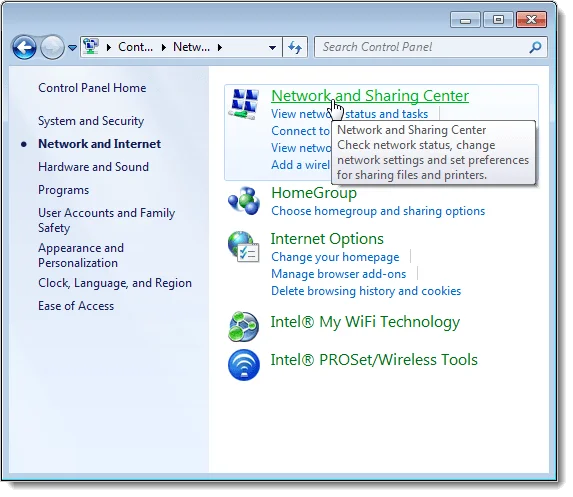
Task: Open the address bar previous locations dropdown
Action: coord(272,48)
